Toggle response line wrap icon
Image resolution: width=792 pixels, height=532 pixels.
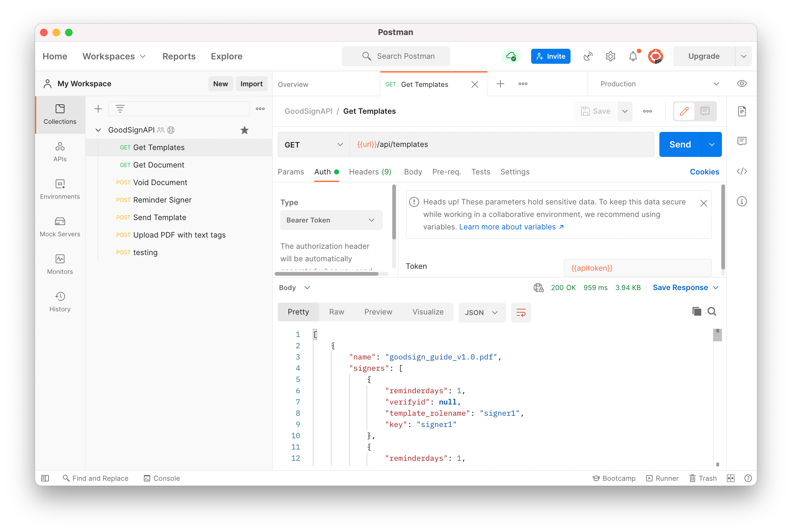pyautogui.click(x=521, y=312)
